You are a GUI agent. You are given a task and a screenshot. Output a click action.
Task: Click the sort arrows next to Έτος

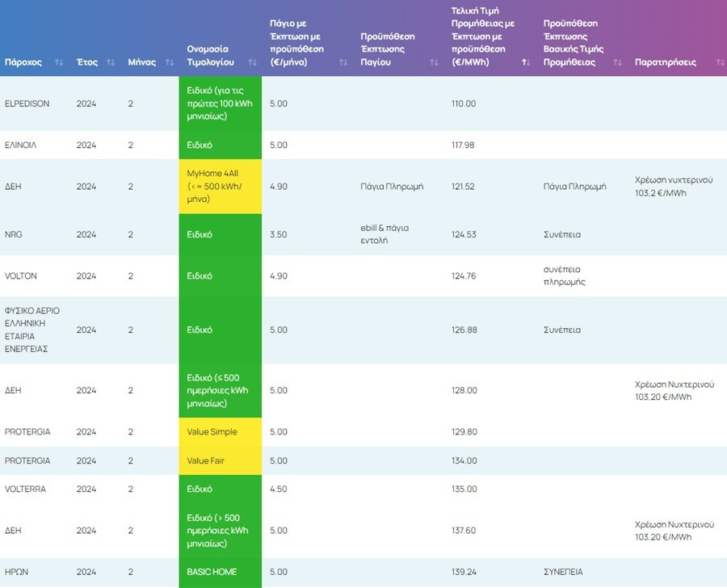point(111,62)
